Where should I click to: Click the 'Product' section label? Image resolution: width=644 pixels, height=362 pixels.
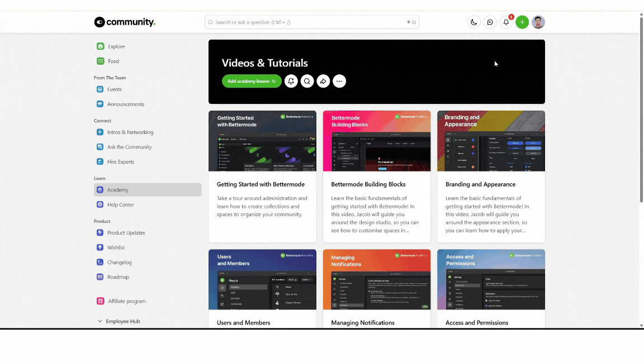pyautogui.click(x=102, y=221)
